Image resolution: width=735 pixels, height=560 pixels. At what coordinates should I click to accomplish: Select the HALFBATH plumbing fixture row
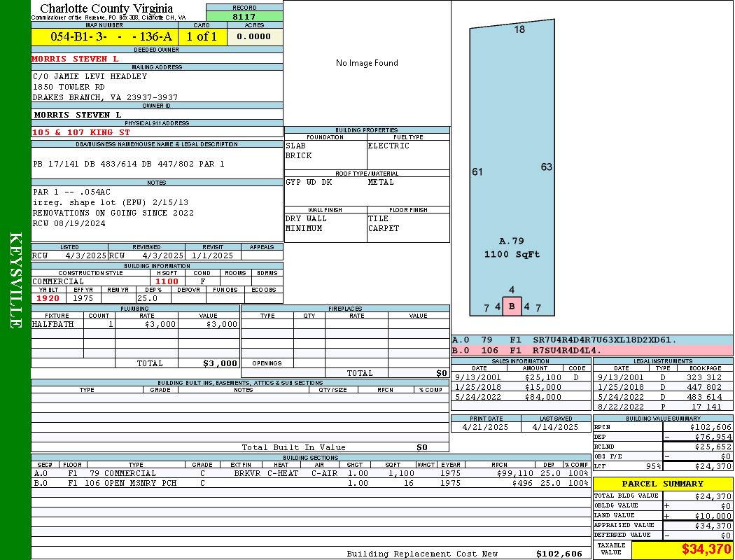[x=135, y=324]
